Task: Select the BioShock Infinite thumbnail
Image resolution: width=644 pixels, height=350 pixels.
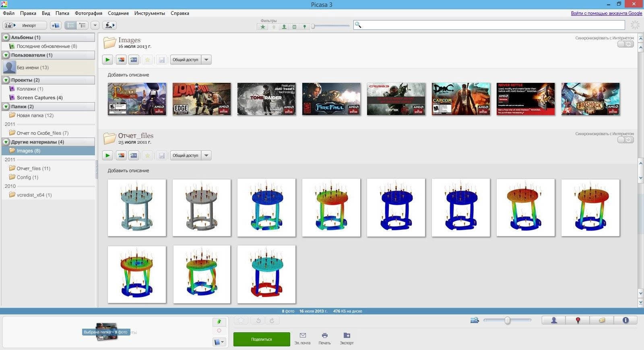Action: click(590, 99)
